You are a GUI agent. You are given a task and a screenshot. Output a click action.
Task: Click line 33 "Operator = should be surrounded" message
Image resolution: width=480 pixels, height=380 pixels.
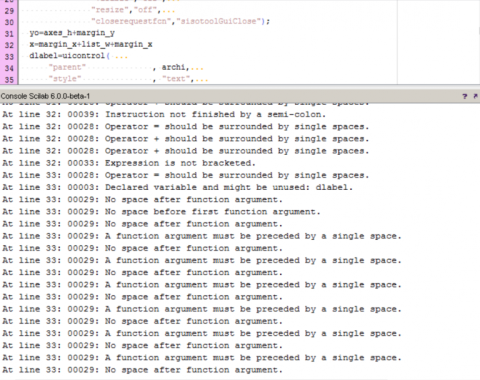click(237, 175)
